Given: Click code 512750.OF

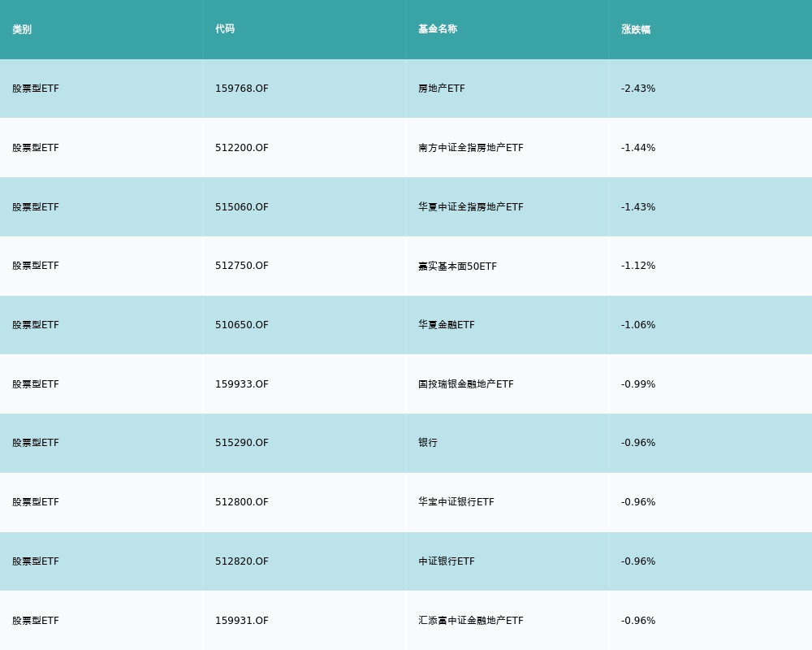Looking at the screenshot, I should (242, 266).
